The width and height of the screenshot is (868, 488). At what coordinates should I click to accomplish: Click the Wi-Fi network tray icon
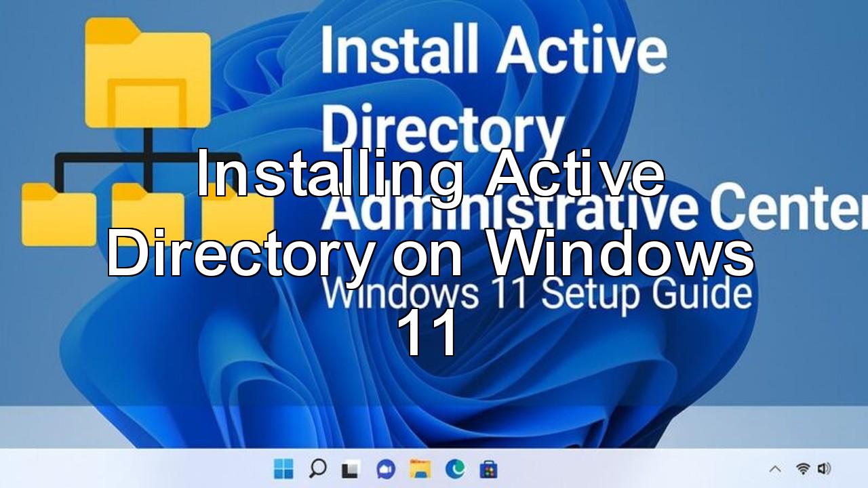(x=804, y=468)
